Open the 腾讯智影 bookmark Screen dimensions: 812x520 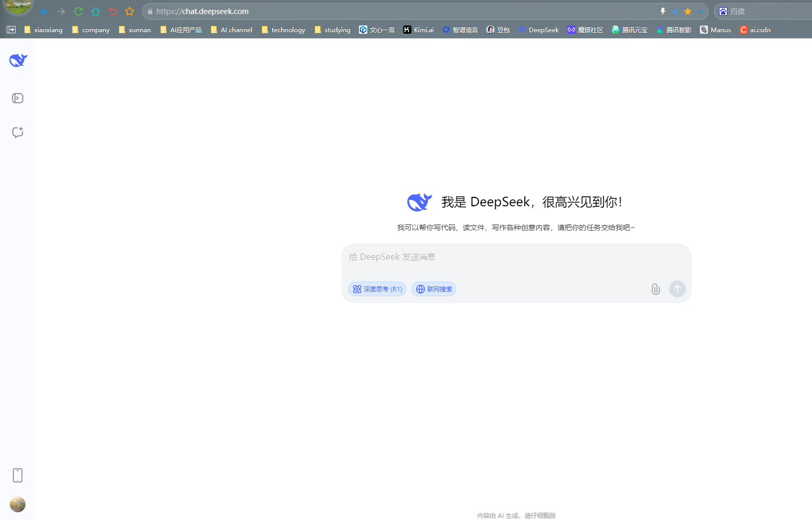click(x=674, y=30)
